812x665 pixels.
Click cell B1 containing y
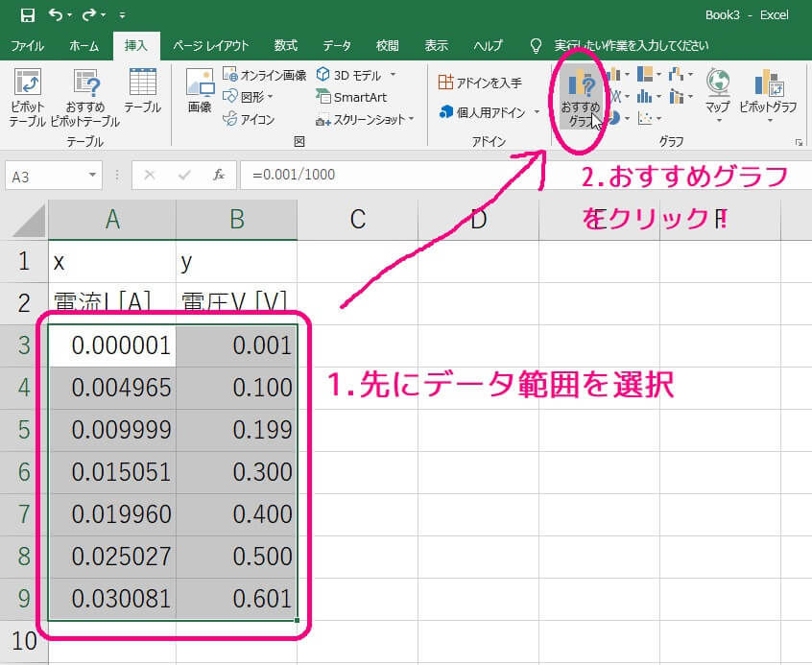(237, 262)
